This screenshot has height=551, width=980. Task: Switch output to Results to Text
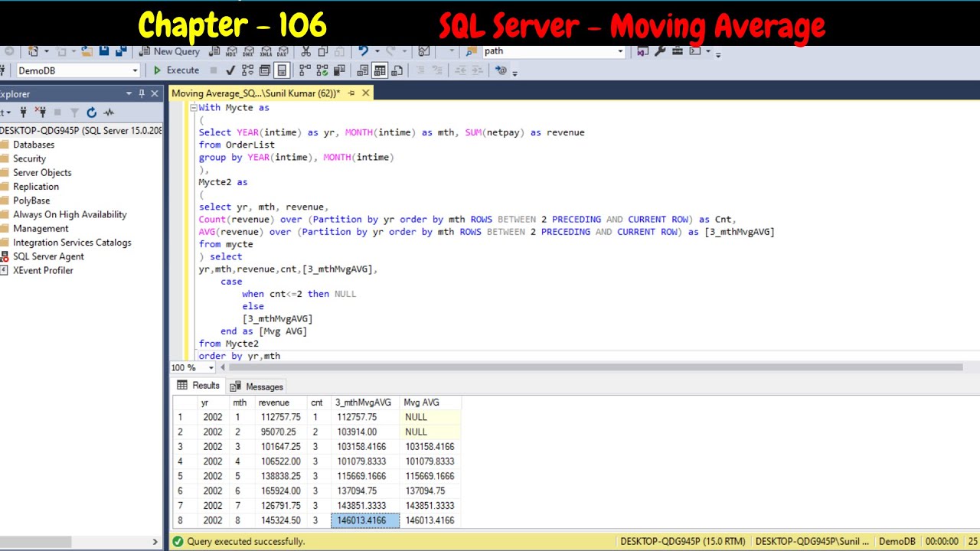tap(363, 70)
